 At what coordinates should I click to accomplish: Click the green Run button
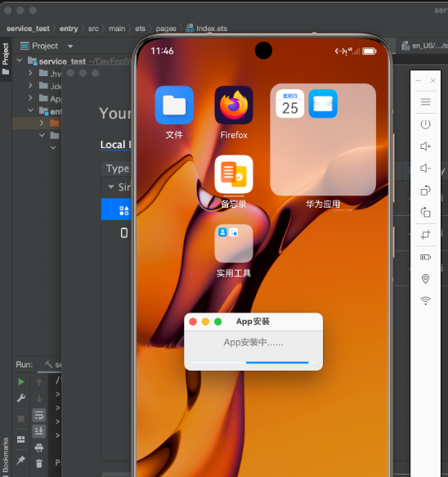point(21,382)
